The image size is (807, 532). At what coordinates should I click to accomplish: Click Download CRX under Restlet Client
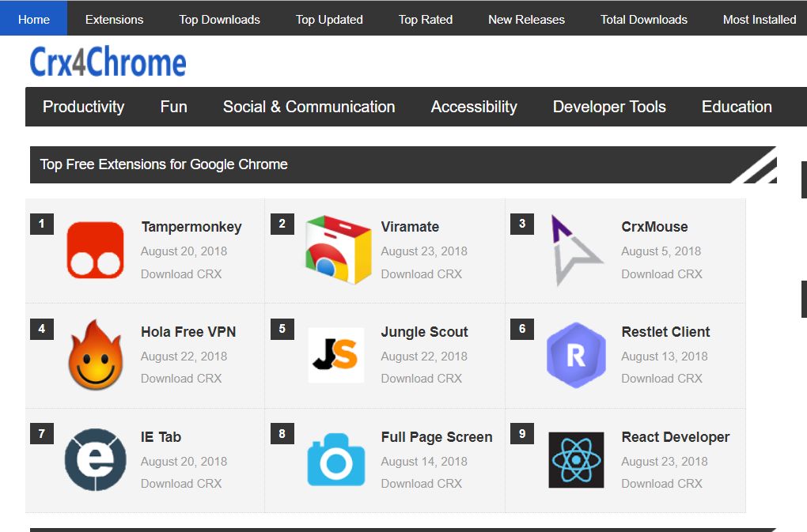pyautogui.click(x=662, y=379)
